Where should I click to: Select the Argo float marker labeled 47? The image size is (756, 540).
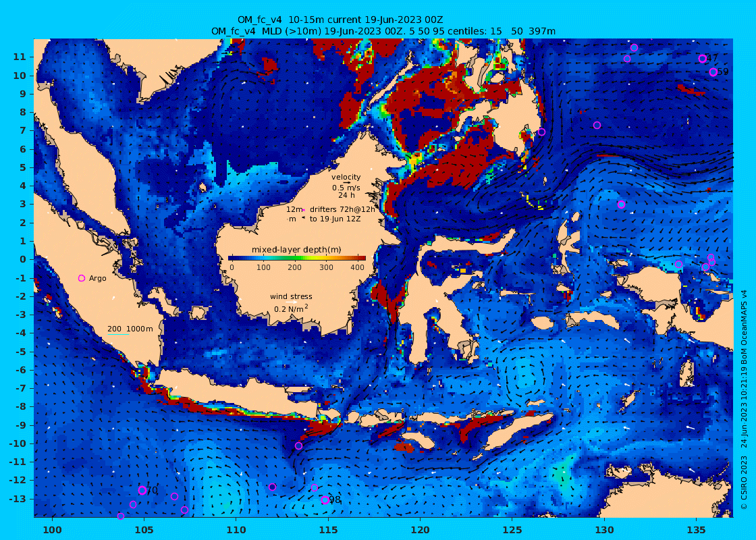pyautogui.click(x=703, y=59)
